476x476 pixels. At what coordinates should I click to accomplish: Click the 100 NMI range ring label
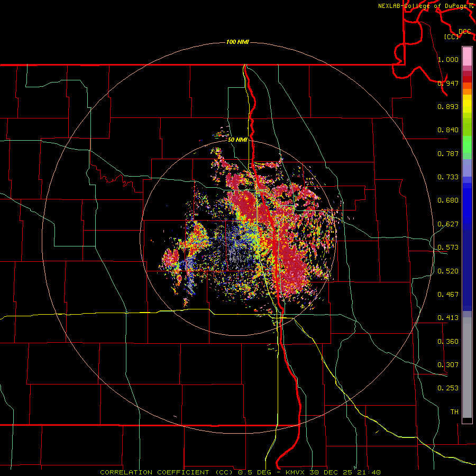click(x=237, y=42)
